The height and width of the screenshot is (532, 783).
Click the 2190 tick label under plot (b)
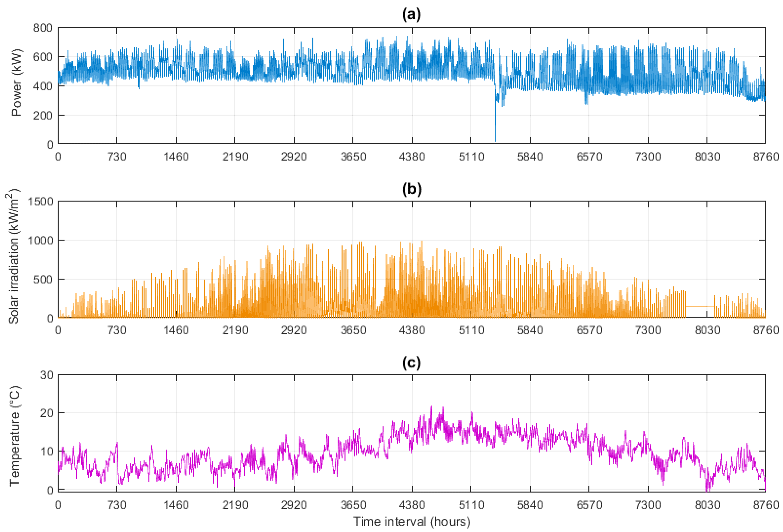[235, 330]
